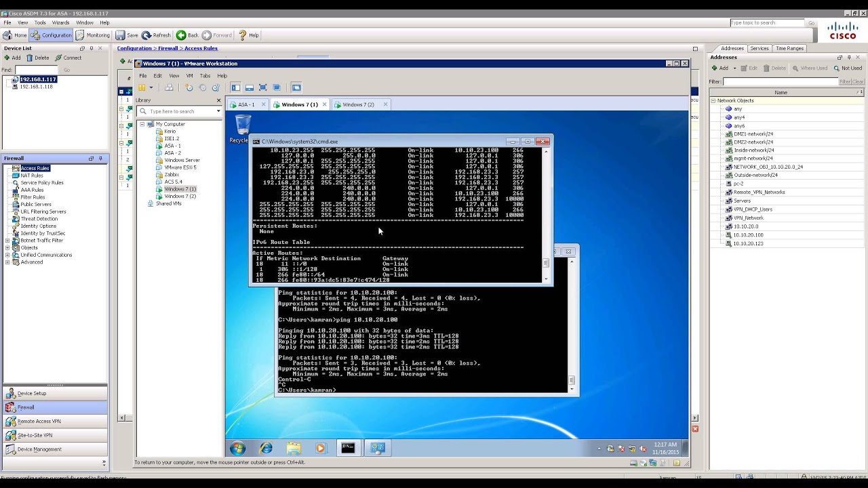
Task: Switch to Services tab in right panel
Action: pyautogui.click(x=759, y=48)
